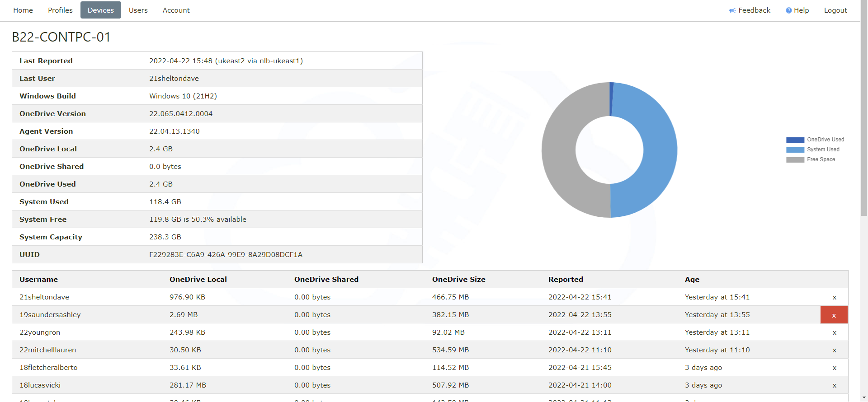Click the Feedback megaphone link
868x402 pixels.
pyautogui.click(x=750, y=10)
